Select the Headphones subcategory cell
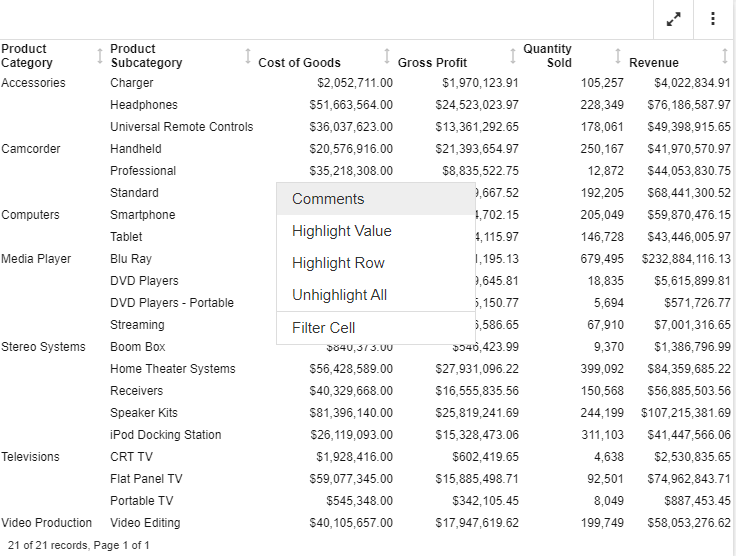The height and width of the screenshot is (556, 736). pyautogui.click(x=144, y=105)
